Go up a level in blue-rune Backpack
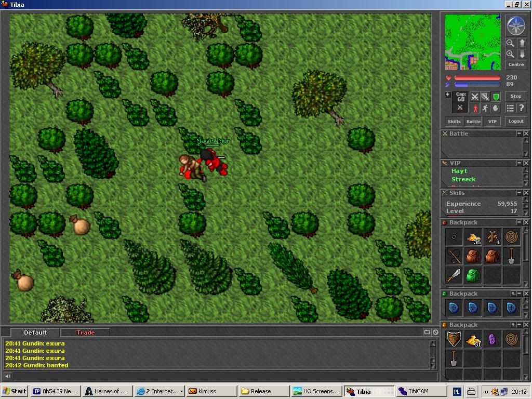 (514, 294)
